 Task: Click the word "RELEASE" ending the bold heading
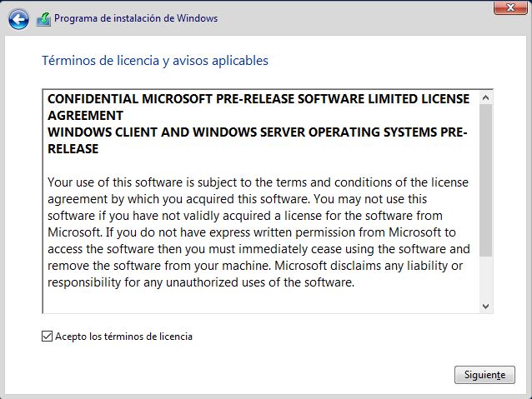73,149
